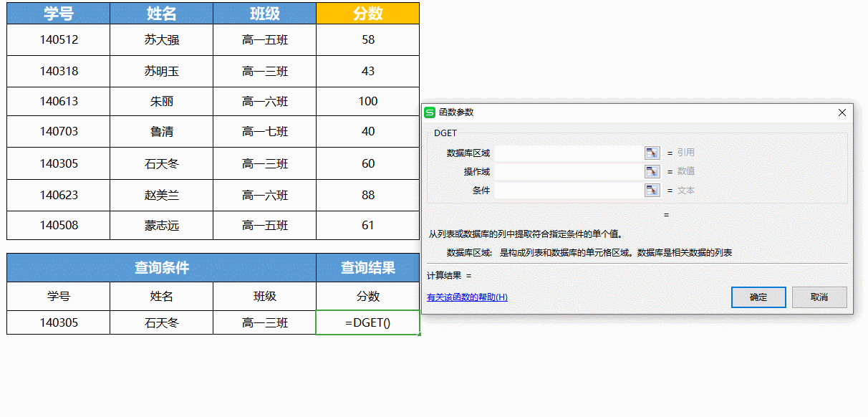Cancel the function dialog with 取消
868x417 pixels.
click(819, 297)
